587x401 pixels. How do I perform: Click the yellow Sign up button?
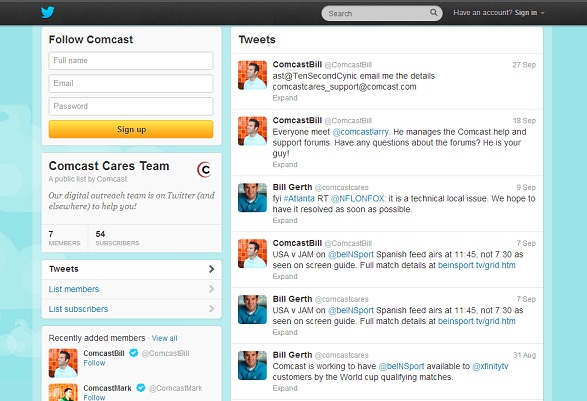pos(131,129)
